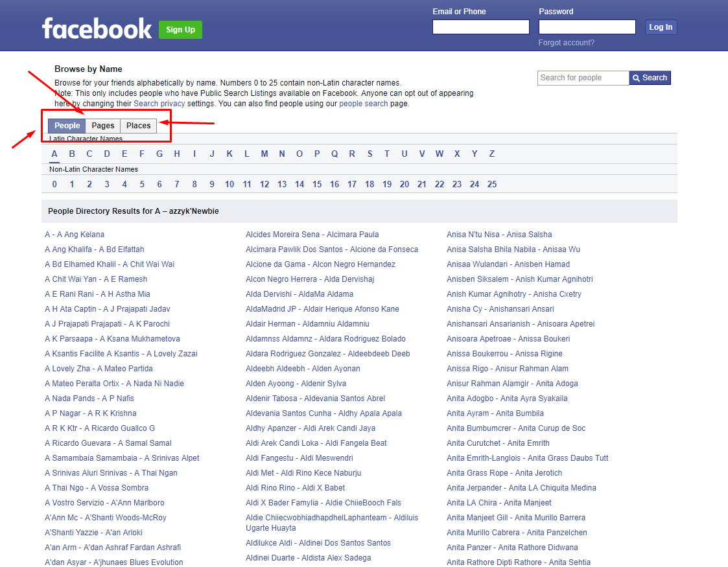This screenshot has width=728, height=567.
Task: Open the Search privacy link
Action: tap(159, 104)
